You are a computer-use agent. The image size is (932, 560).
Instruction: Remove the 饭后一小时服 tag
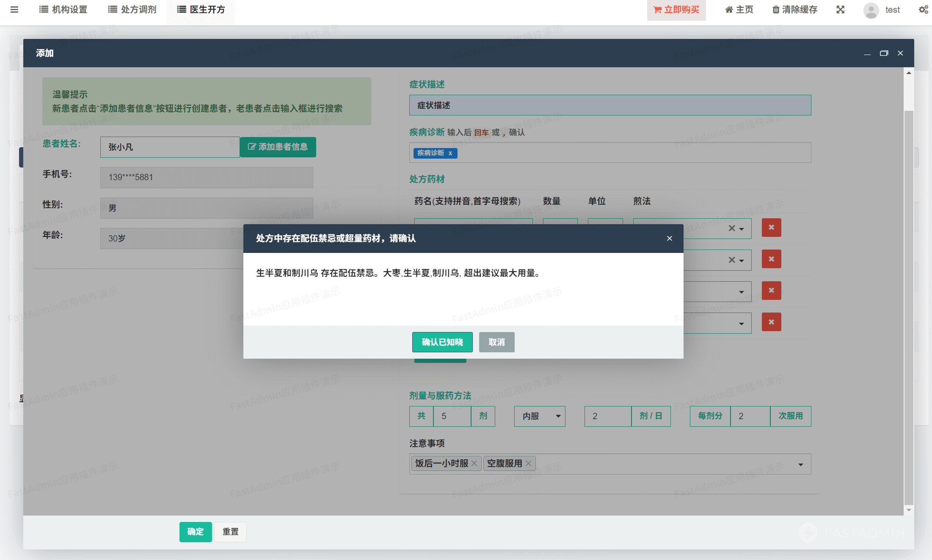474,464
